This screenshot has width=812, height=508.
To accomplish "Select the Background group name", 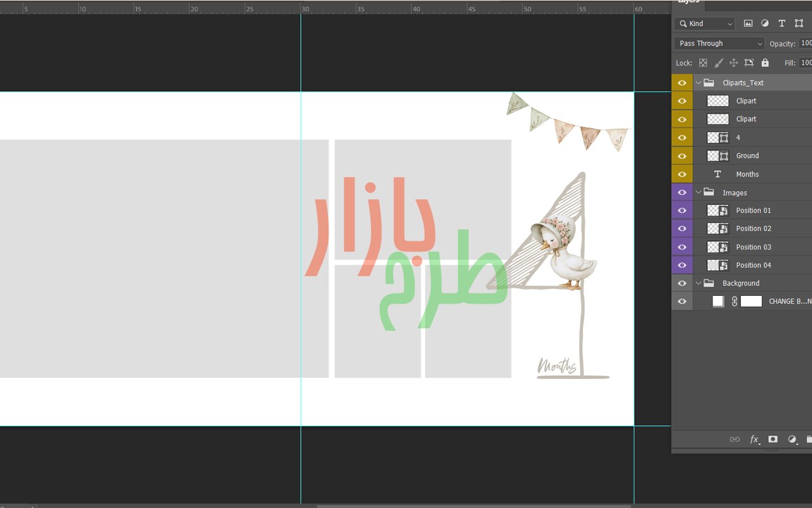I will point(741,283).
